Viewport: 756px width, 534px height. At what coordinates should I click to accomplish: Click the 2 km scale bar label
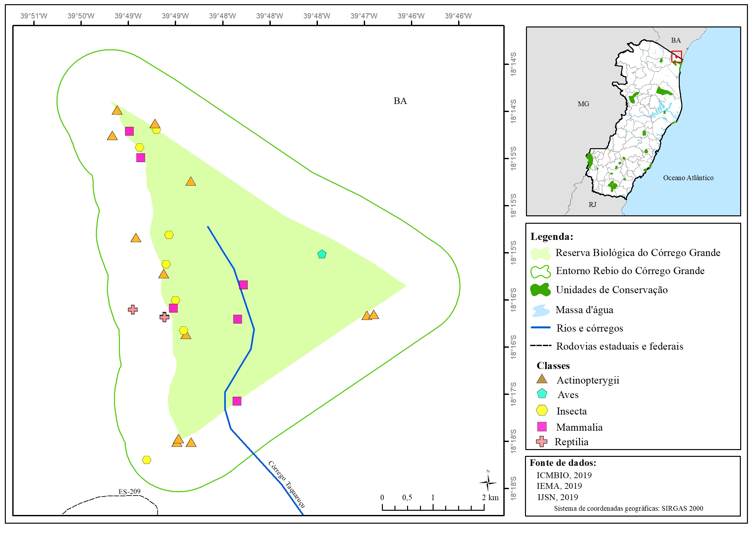point(490,497)
